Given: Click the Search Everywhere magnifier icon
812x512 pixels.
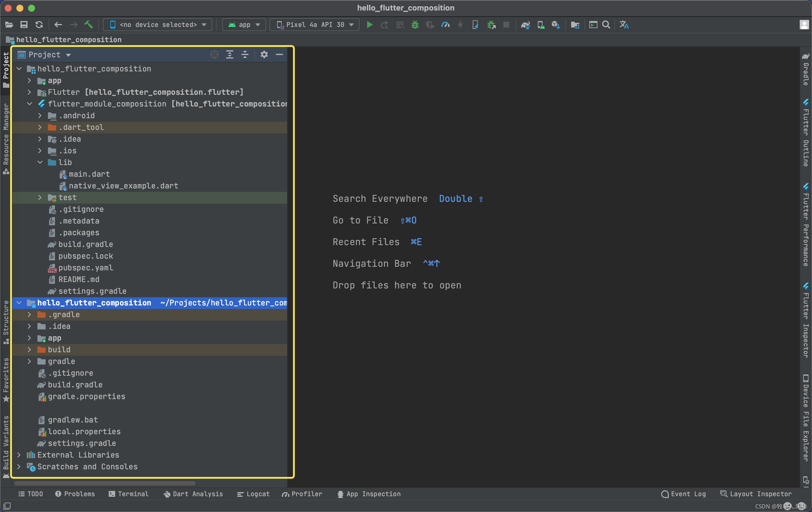Looking at the screenshot, I should 606,25.
